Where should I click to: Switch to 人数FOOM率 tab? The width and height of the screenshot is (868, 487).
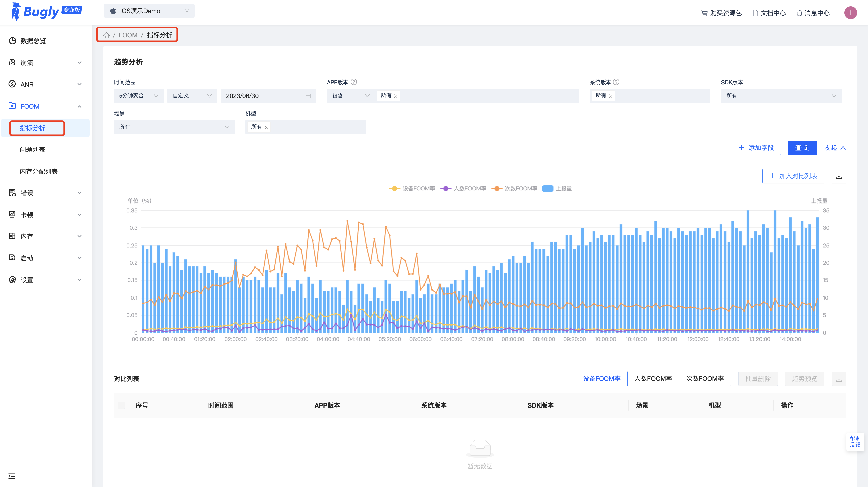653,379
